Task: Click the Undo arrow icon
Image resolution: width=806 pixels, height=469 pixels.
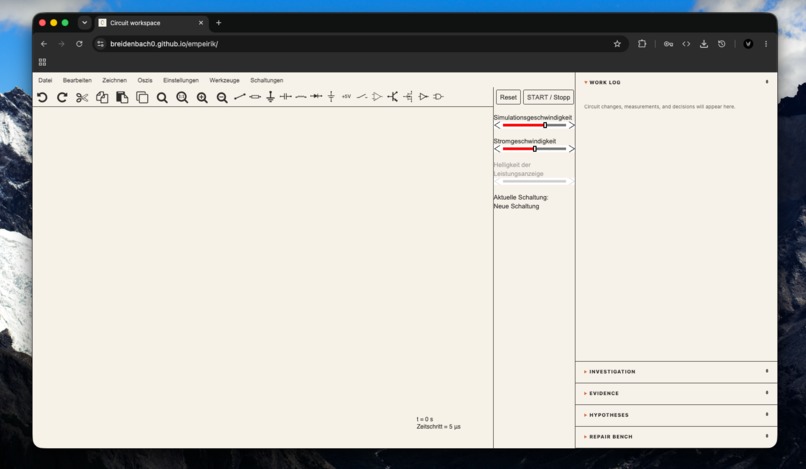Action: (43, 97)
